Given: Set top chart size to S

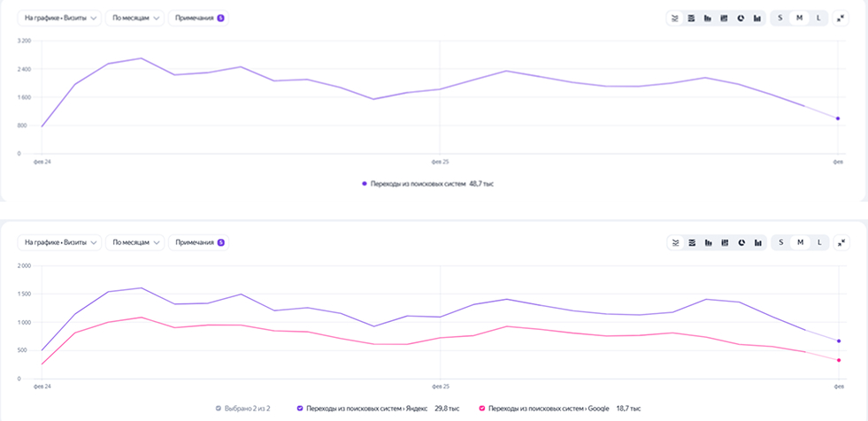Looking at the screenshot, I should click(x=780, y=18).
